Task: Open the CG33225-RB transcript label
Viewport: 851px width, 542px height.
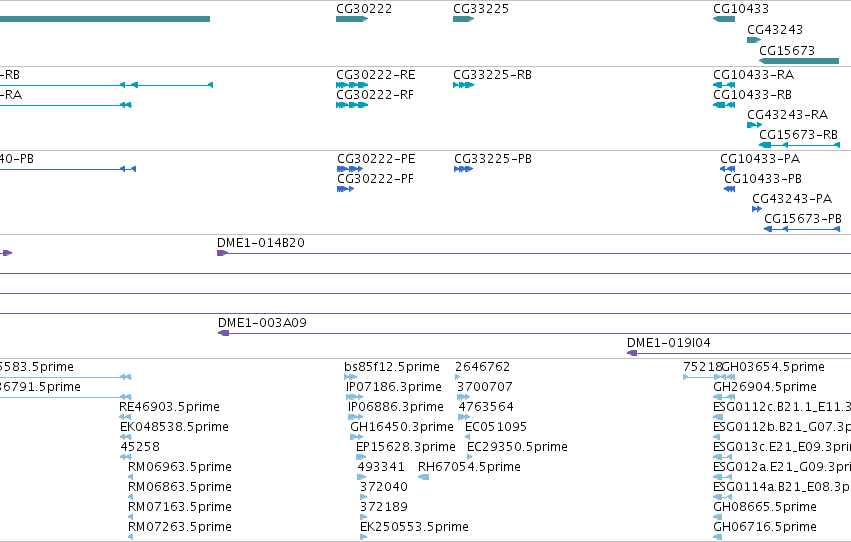Action: 492,75
